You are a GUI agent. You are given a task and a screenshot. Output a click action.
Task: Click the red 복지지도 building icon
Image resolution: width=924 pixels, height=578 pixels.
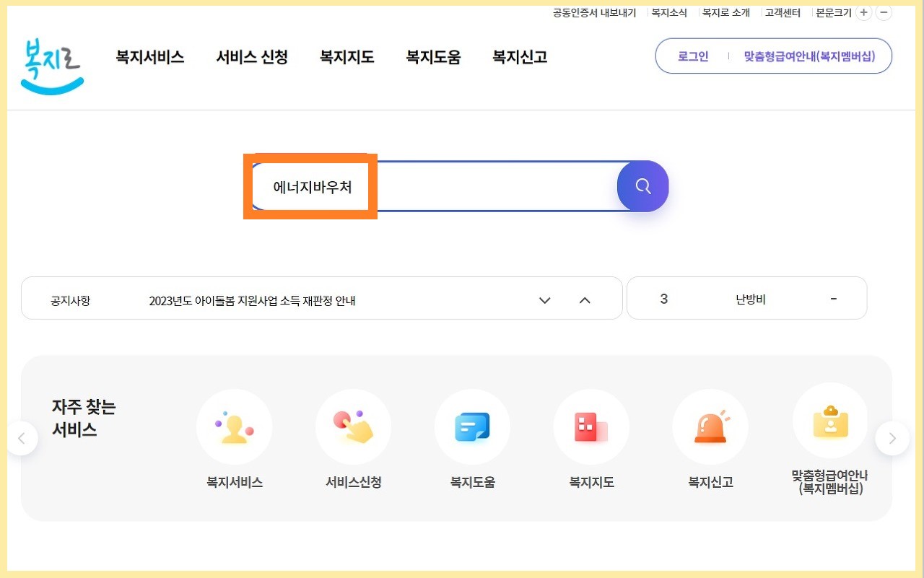click(x=591, y=426)
